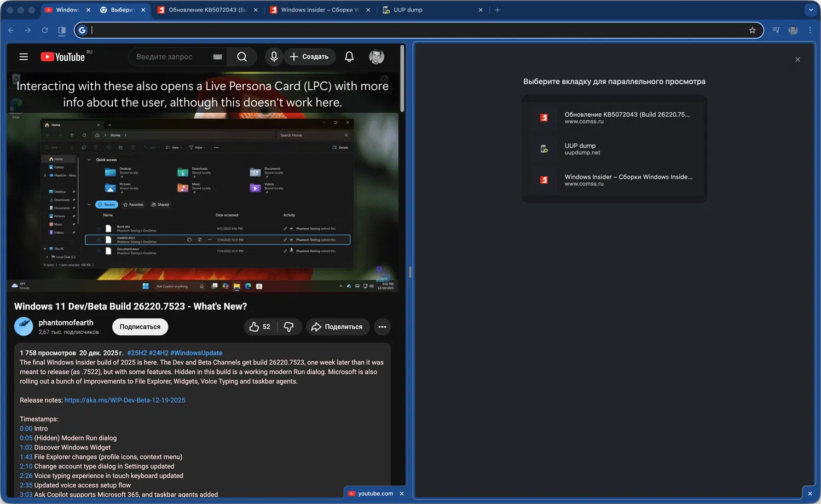Screen dimensions: 821x504
Task: Open the phantomofearth channel name
Action: [66, 322]
